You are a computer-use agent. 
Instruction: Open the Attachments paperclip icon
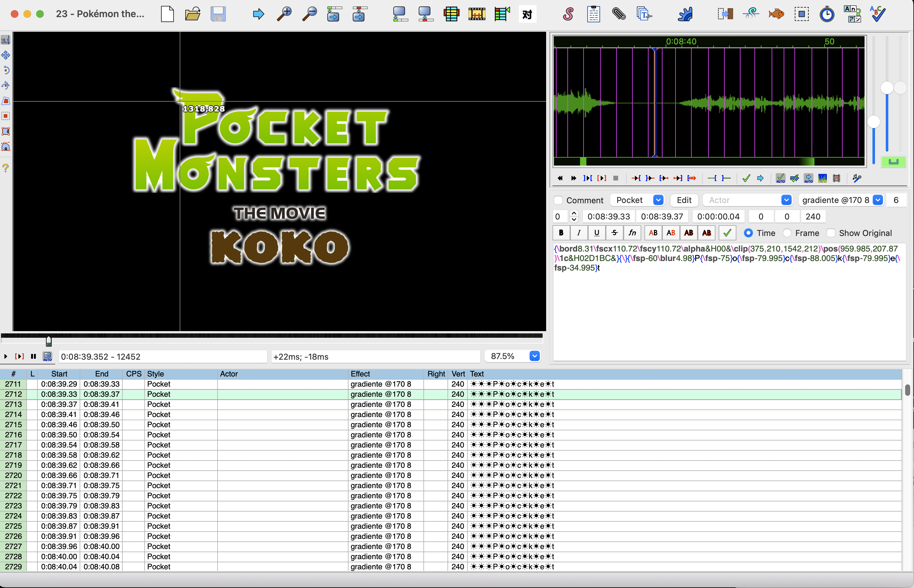tap(618, 14)
